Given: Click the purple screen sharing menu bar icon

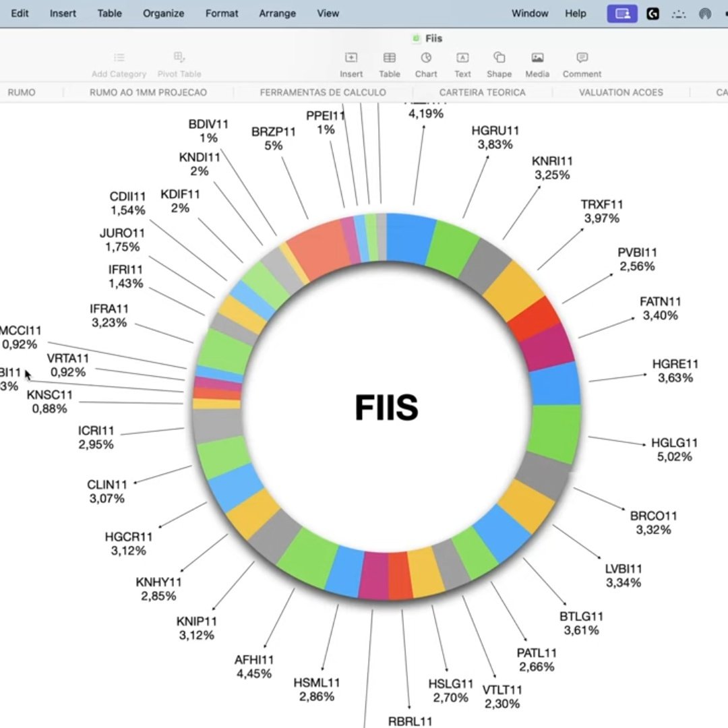Looking at the screenshot, I should click(621, 14).
